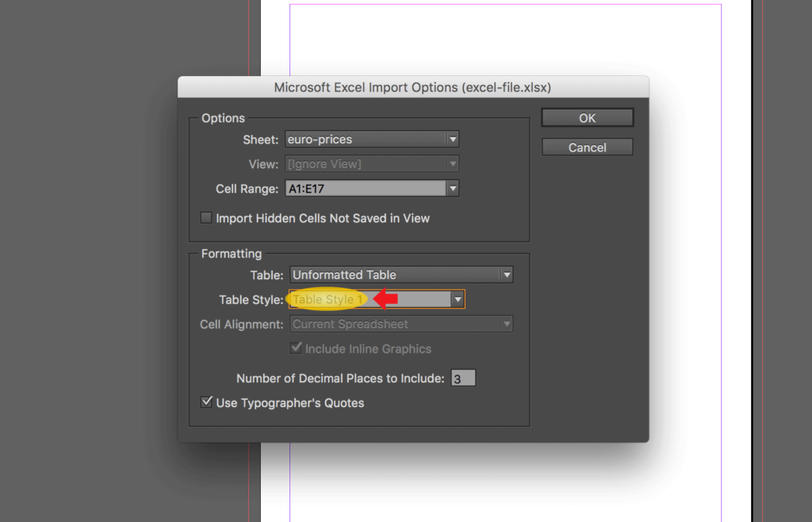Click the "Table Style:" label

coord(251,300)
